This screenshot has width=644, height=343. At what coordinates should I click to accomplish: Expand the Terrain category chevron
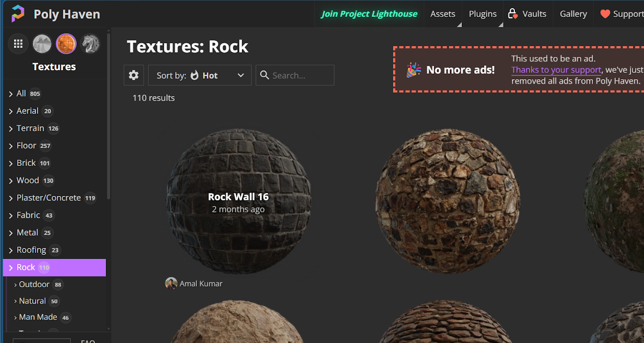tap(11, 129)
